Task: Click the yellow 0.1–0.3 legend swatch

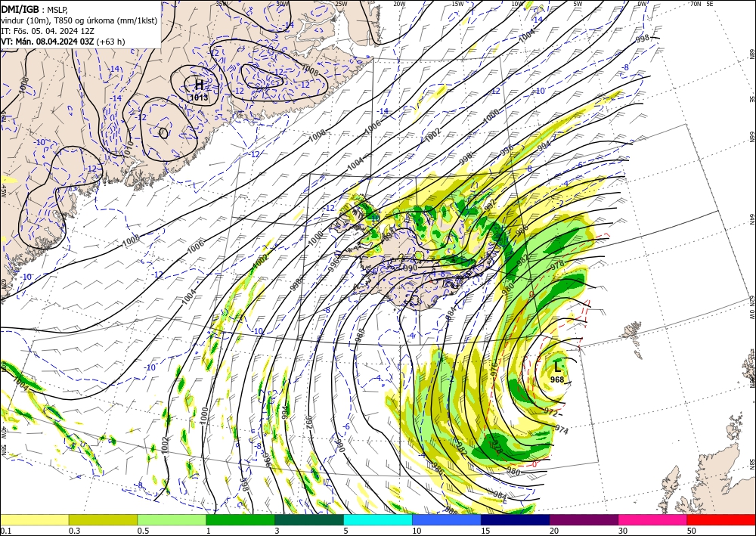Action: [x=35, y=519]
